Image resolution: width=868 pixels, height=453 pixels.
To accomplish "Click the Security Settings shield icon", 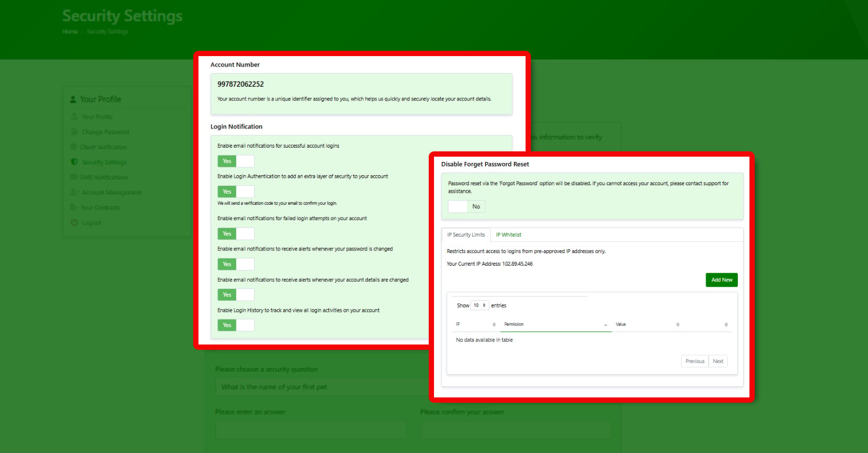I will tap(74, 162).
